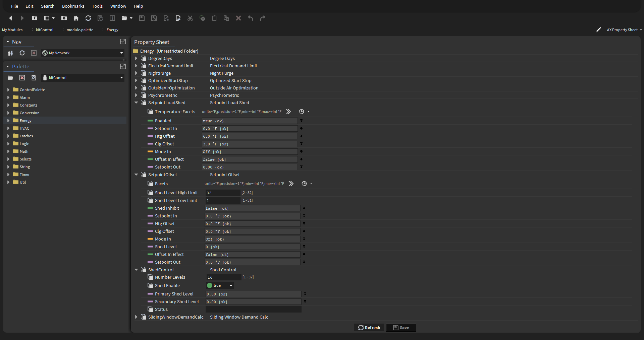Collapse the SetpointLoadShed component
The image size is (644, 340).
[136, 103]
